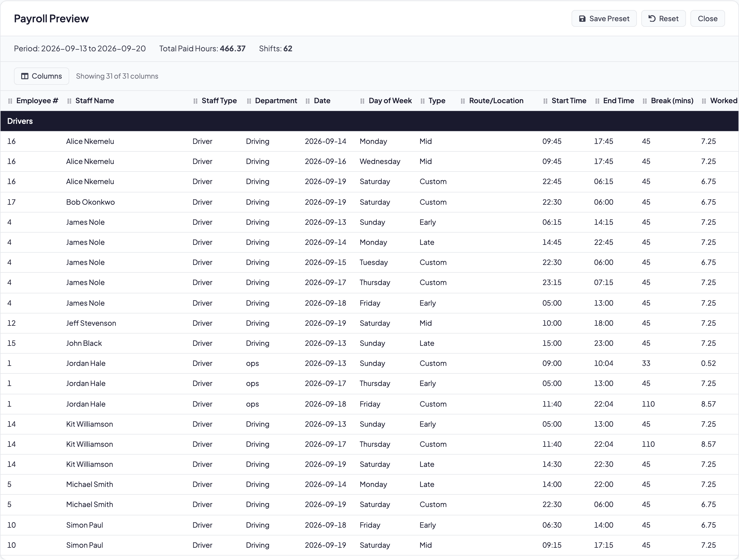This screenshot has width=739, height=560.
Task: Click the Staff Name column header
Action: [95, 101]
